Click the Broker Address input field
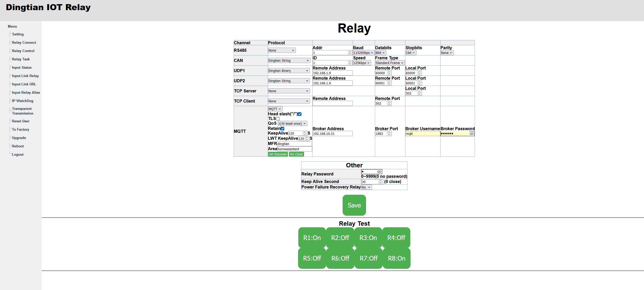This screenshot has height=290, width=644. (x=332, y=134)
